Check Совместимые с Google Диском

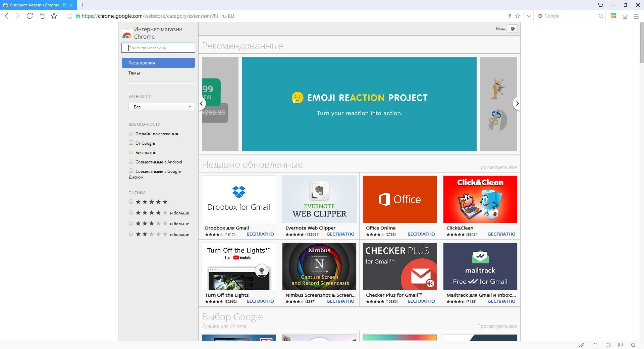[x=131, y=171]
